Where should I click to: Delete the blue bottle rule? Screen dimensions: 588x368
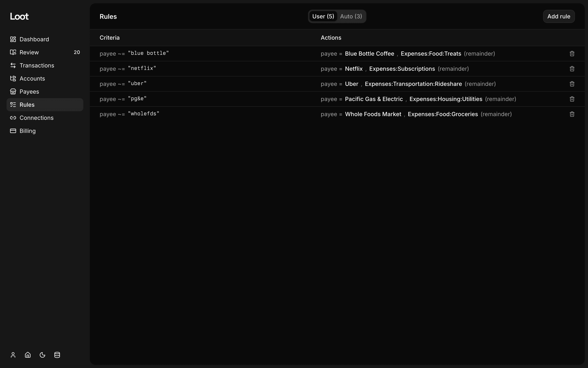pyautogui.click(x=572, y=54)
